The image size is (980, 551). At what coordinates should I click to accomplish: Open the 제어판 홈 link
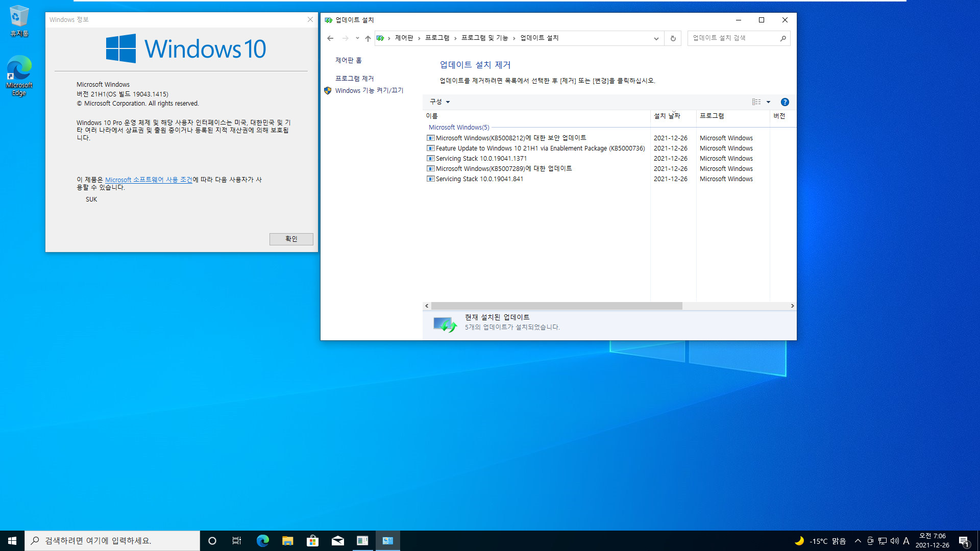pos(348,61)
